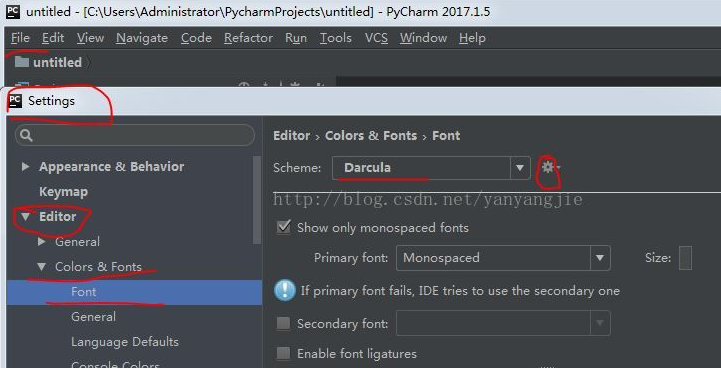Click the Editor breadcrumb link
The image size is (721, 368).
pos(292,136)
